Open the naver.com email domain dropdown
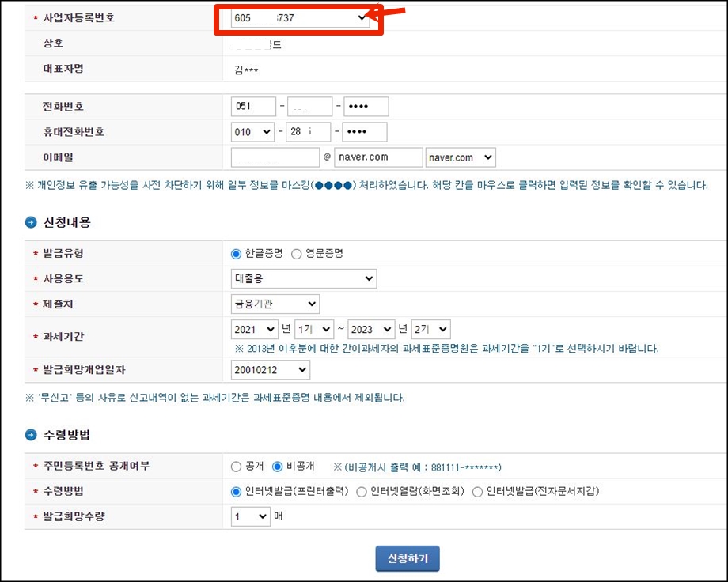This screenshot has width=728, height=582. click(461, 157)
